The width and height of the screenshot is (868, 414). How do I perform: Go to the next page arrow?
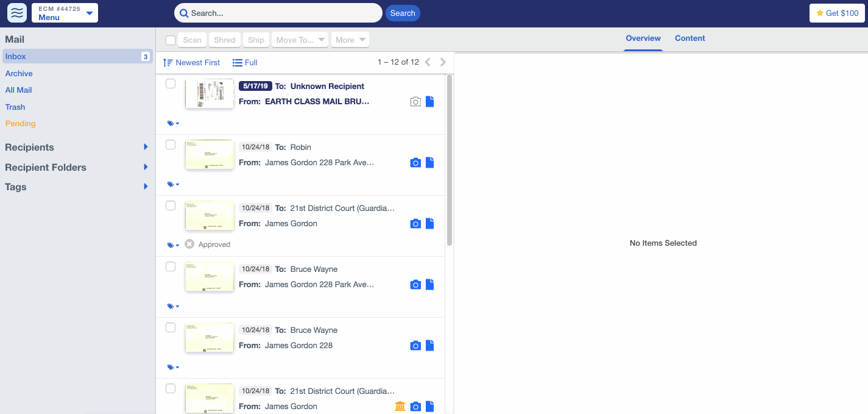tap(443, 62)
